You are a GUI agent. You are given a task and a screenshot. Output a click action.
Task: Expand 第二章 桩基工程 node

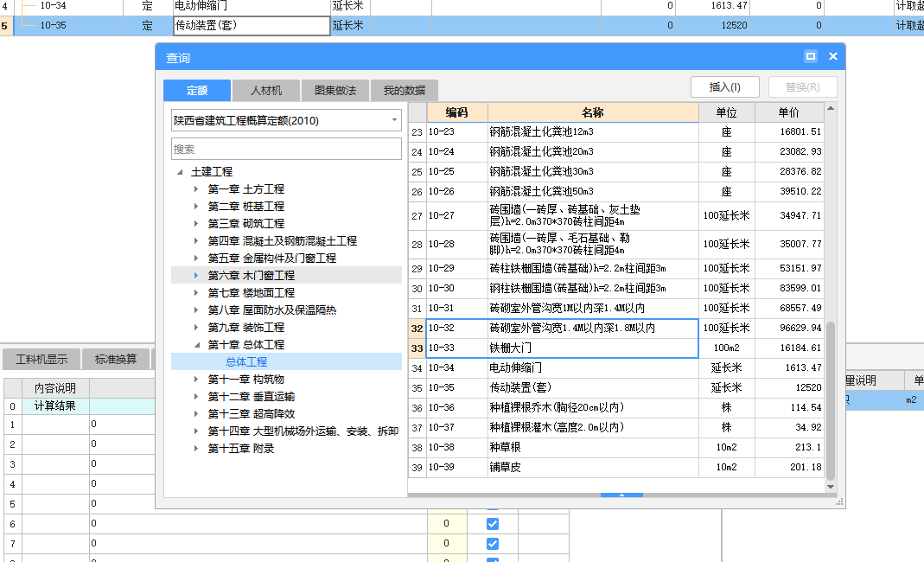tap(196, 207)
